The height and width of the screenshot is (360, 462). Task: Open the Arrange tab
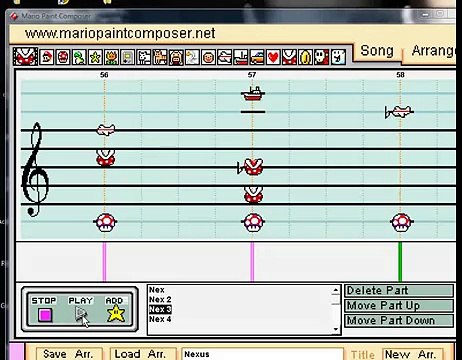432,51
